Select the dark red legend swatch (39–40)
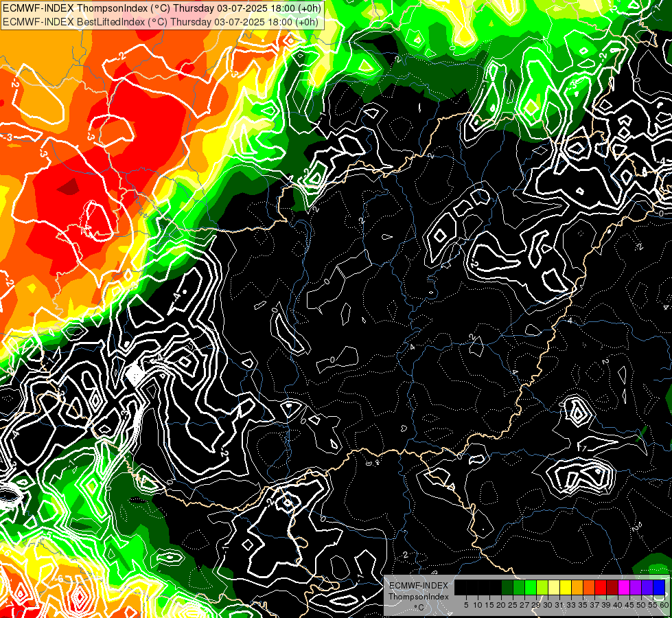672x618 pixels. pyautogui.click(x=612, y=587)
